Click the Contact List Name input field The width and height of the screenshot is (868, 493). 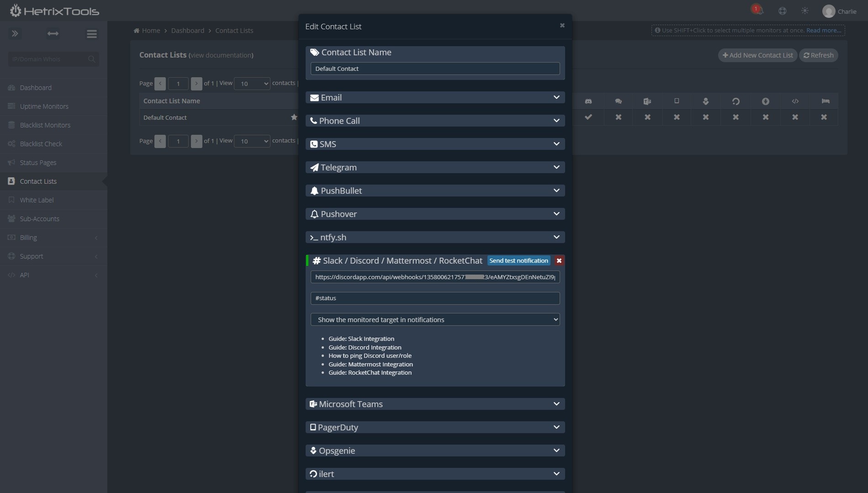click(x=435, y=69)
